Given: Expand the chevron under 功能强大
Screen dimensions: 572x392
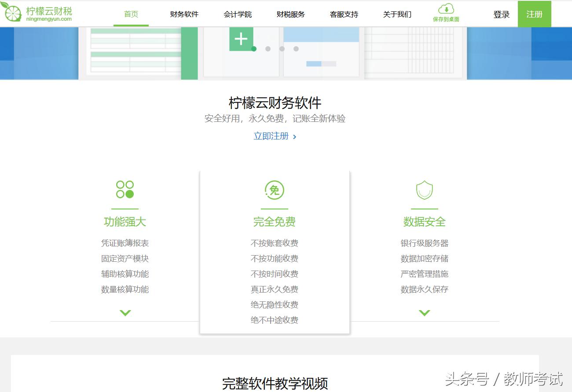Looking at the screenshot, I should click(125, 313).
